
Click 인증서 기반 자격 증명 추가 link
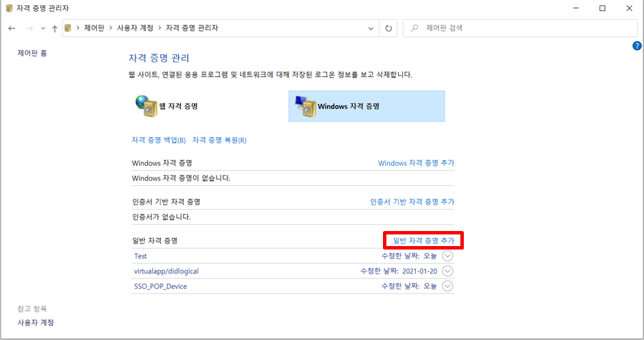point(412,202)
